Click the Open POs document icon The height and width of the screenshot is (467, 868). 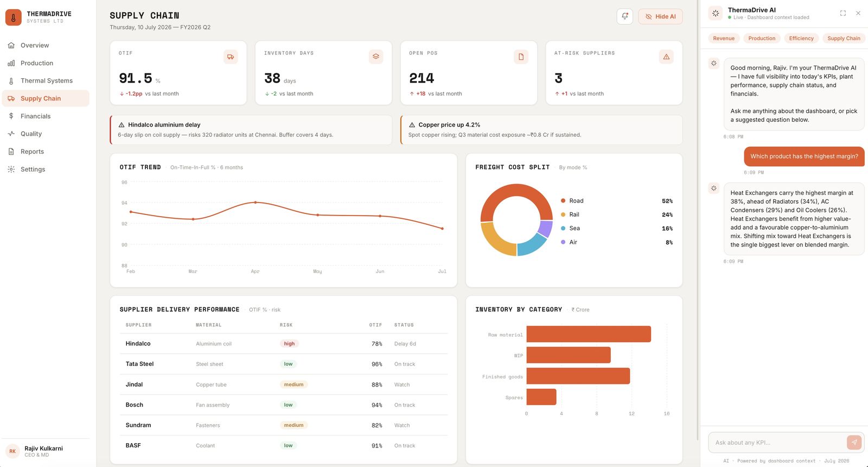click(521, 56)
